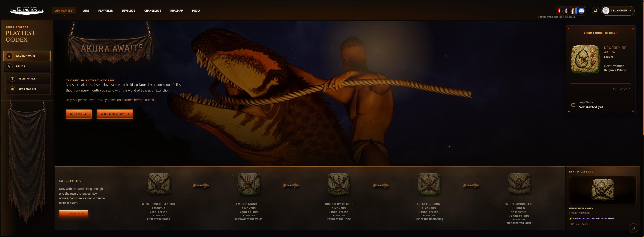Click the 'Sworn of the Tribe' rare title
Viewport: 644px width, 237px height.
(x=339, y=219)
